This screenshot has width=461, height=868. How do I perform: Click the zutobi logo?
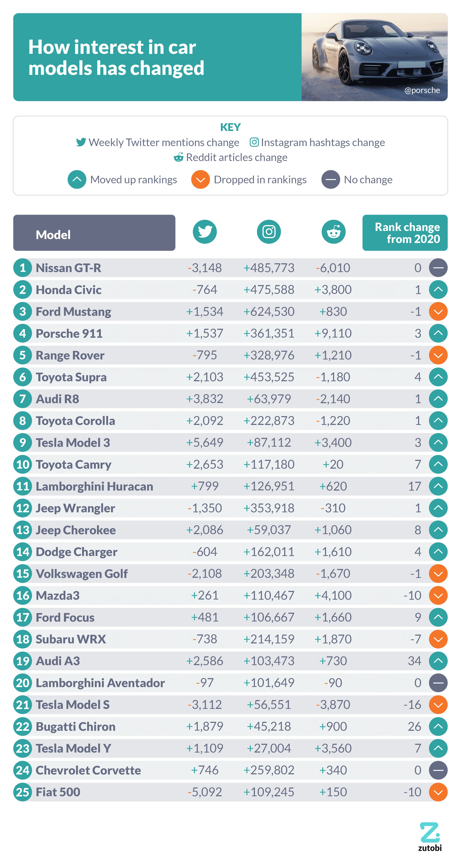[430, 836]
